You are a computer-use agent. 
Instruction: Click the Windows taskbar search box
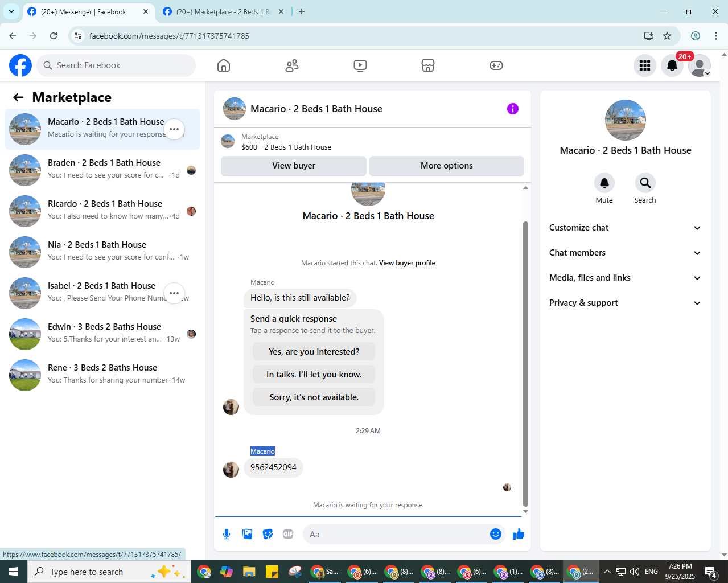pos(108,572)
